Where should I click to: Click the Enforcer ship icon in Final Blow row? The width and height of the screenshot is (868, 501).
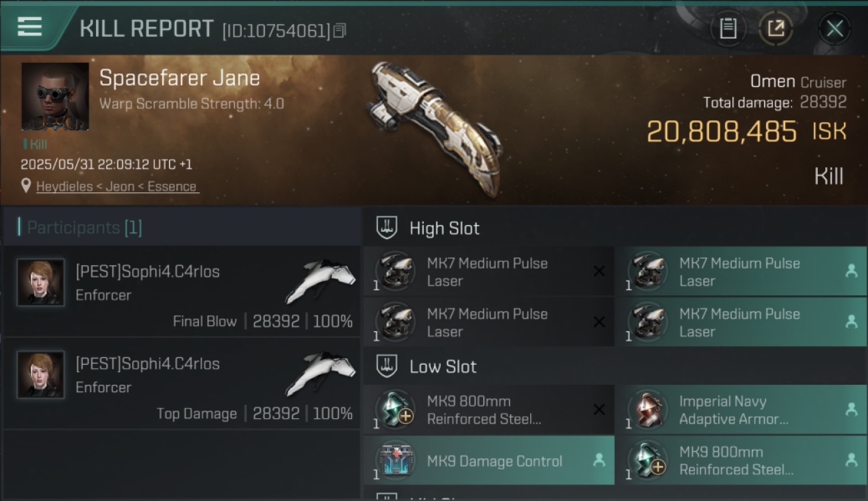[x=320, y=281]
